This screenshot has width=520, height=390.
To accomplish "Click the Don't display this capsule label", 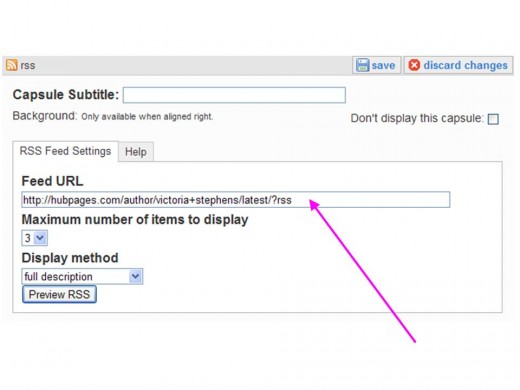I will click(417, 118).
